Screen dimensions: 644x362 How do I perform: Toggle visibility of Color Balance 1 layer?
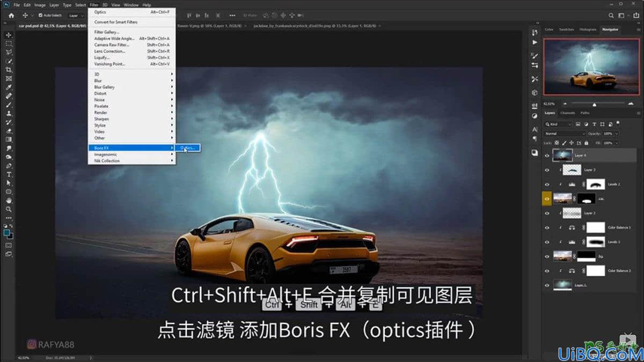point(547,227)
